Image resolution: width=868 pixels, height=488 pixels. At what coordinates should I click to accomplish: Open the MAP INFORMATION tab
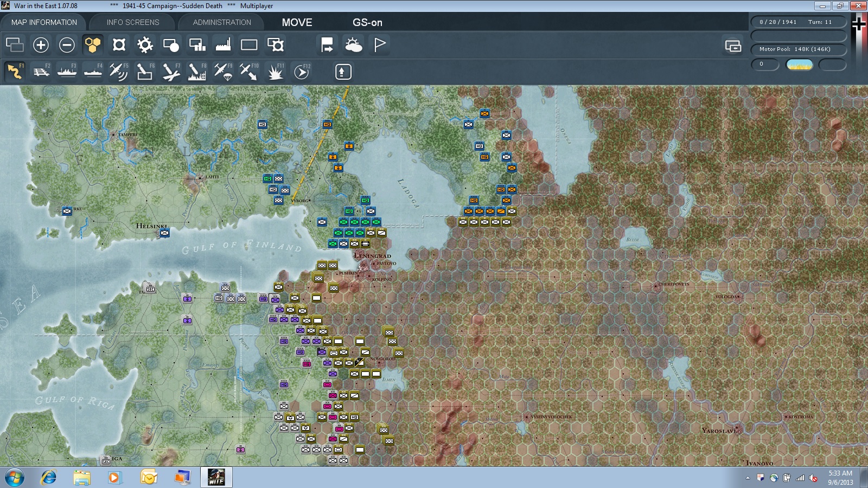coord(44,22)
